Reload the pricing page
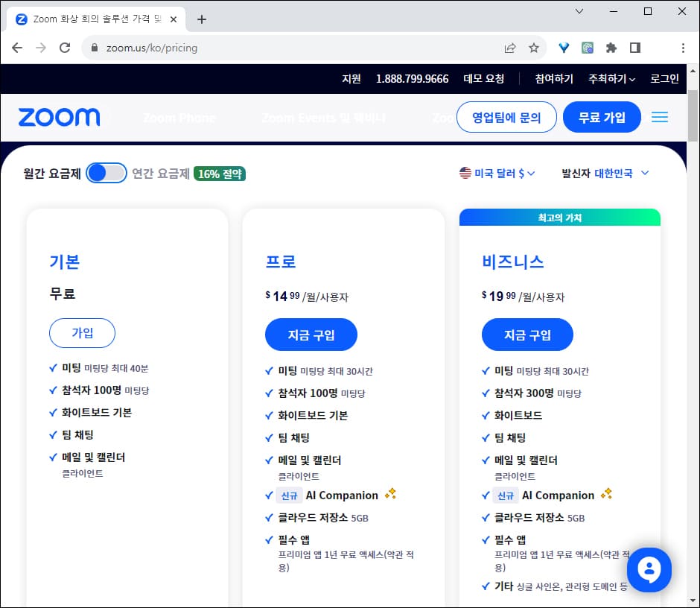 coord(65,47)
